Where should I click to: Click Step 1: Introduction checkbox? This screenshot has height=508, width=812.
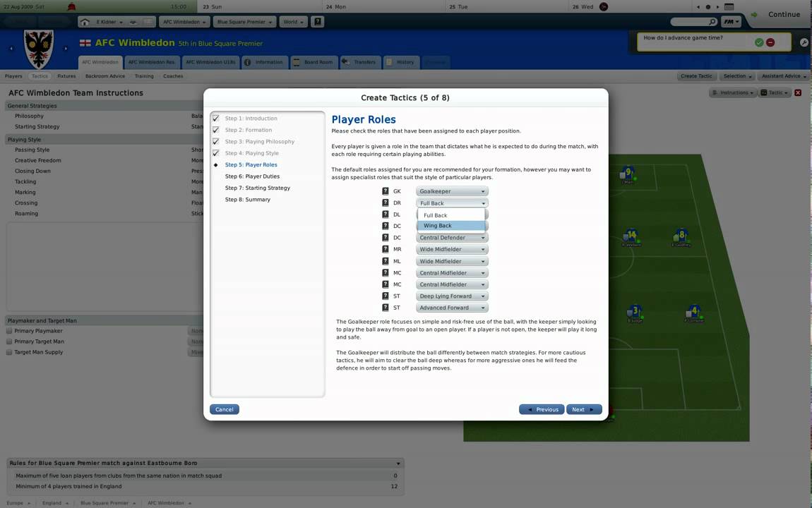(216, 118)
